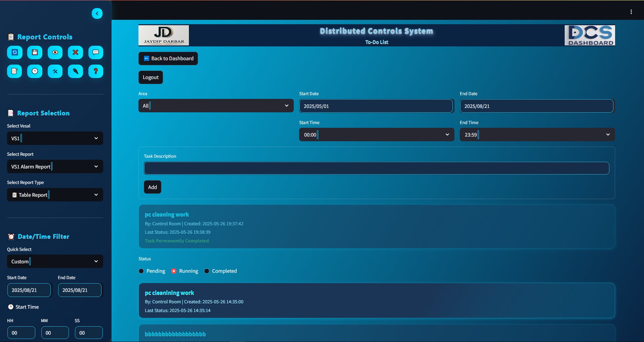Image resolution: width=644 pixels, height=342 pixels.
Task: Click the Back to Dashboard button
Action: (x=168, y=59)
